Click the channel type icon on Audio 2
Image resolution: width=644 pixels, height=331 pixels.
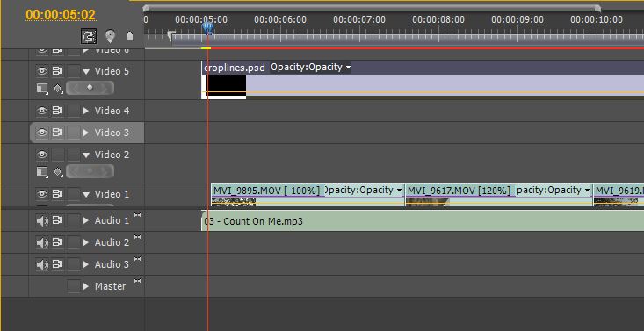click(137, 237)
